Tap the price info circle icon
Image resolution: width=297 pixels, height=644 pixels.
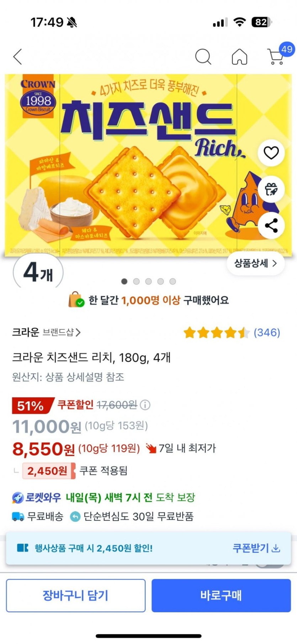(145, 405)
